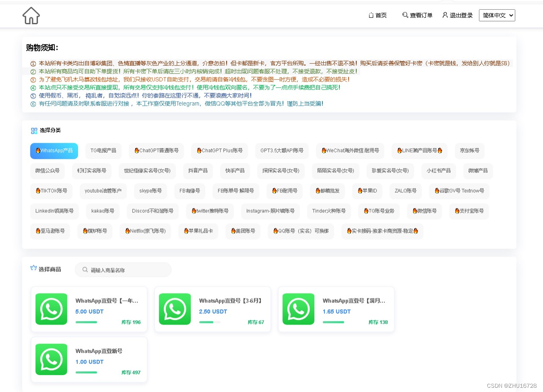Select the WhatsApp产品 category
Image resolution: width=543 pixels, height=392 pixels.
(x=54, y=151)
